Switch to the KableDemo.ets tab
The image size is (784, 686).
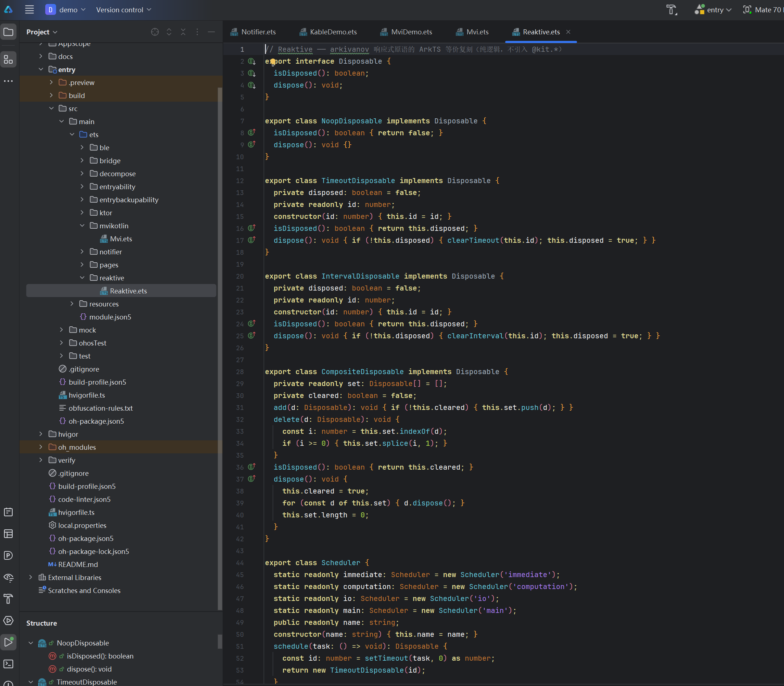click(x=329, y=32)
